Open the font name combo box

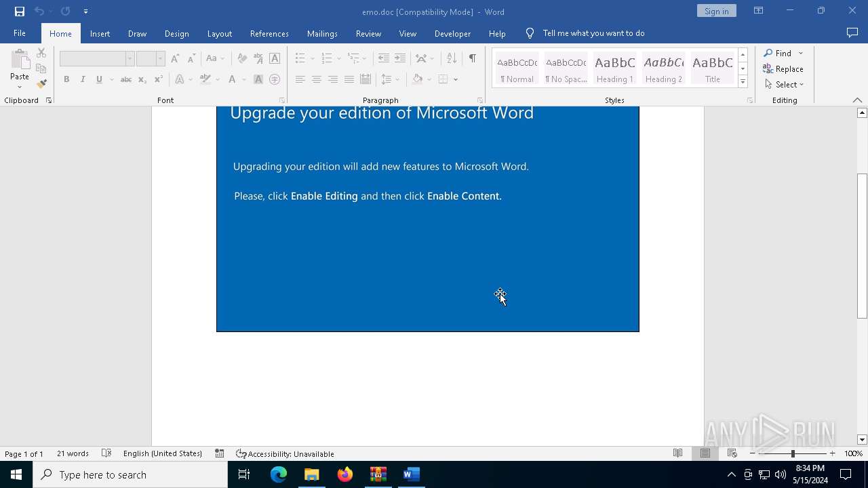click(97, 59)
